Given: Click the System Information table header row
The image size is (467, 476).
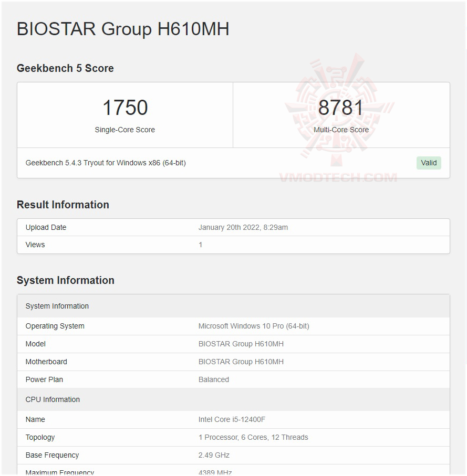Looking at the screenshot, I should click(x=233, y=306).
